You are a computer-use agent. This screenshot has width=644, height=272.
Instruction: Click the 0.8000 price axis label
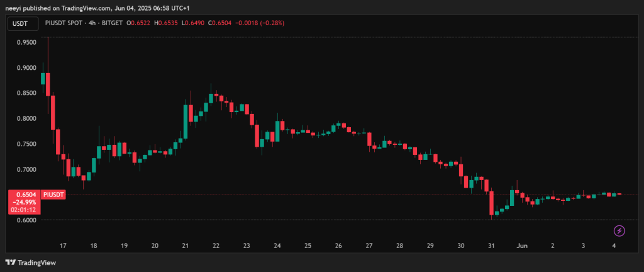tap(26, 119)
